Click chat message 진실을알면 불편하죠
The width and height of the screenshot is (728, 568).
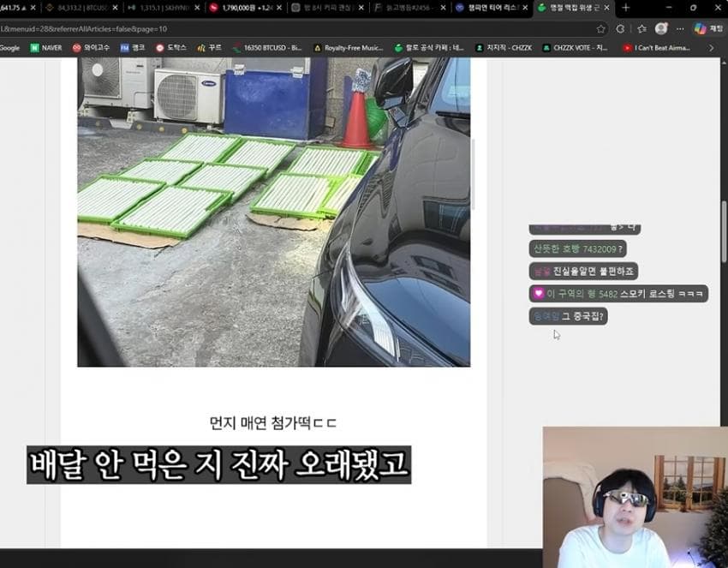click(583, 272)
